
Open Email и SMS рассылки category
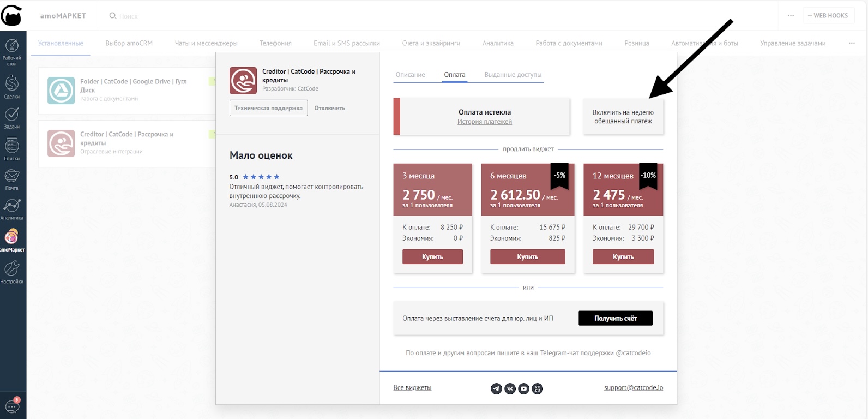coord(347,43)
